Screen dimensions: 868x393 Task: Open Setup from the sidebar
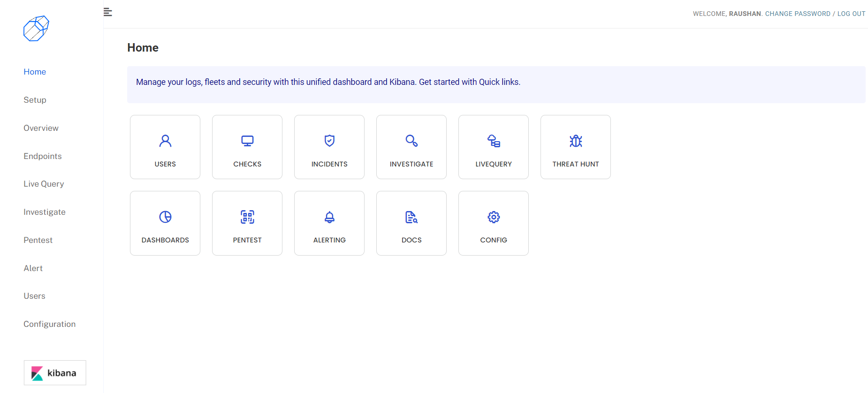pyautogui.click(x=35, y=100)
